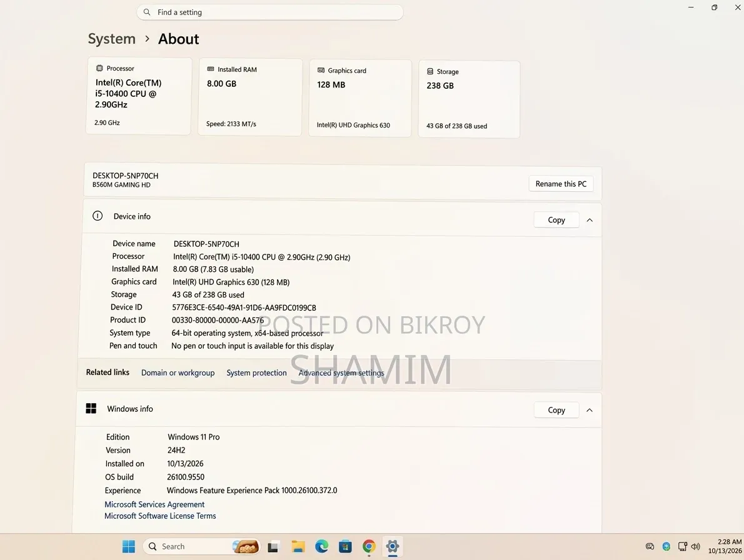Click the search highlight image in taskbar
Screen dimensions: 744x560
[x=245, y=547]
